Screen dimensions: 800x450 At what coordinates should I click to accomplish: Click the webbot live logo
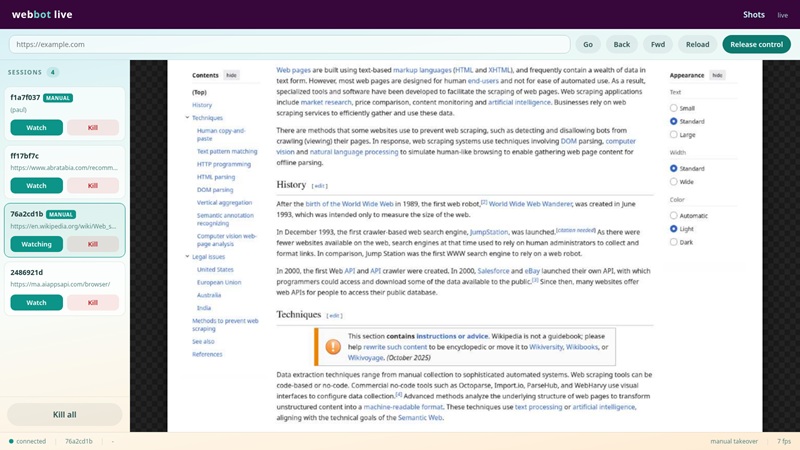[42, 14]
